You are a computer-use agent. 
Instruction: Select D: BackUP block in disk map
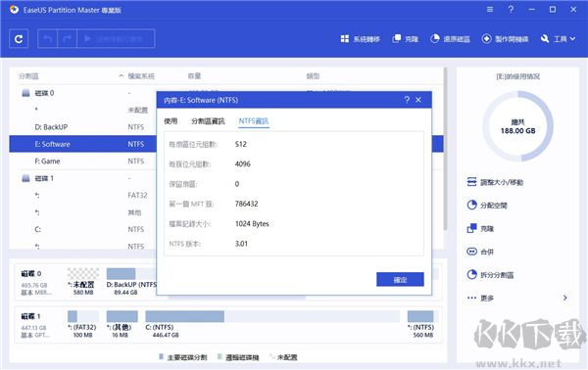[131, 281]
